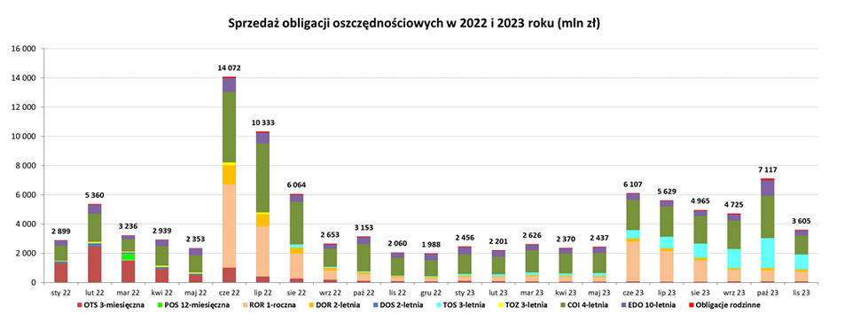
Task: Click x-axis label 'gru 22'
Action: 431,293
